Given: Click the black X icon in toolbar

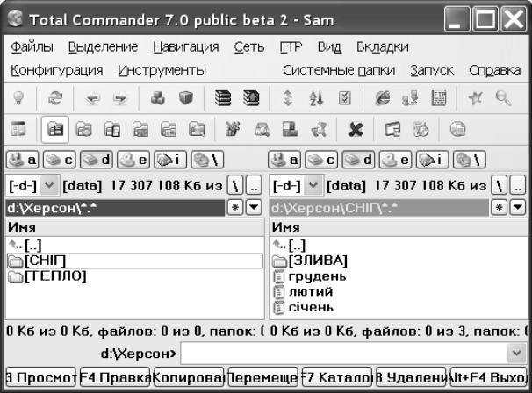Looking at the screenshot, I should coord(356,130).
